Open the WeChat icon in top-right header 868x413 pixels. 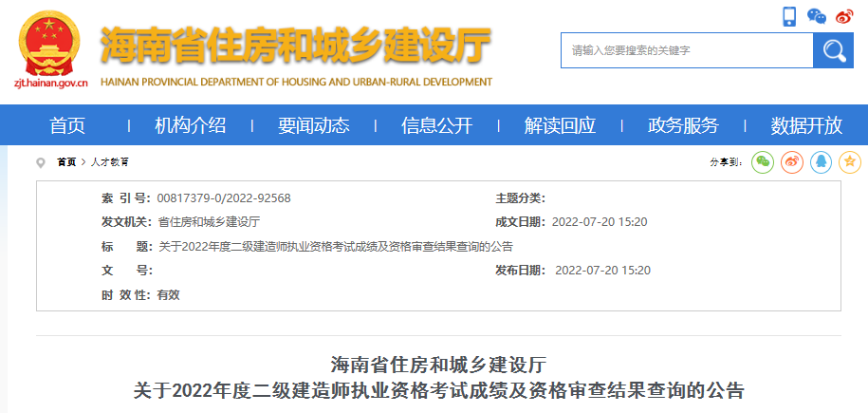[817, 16]
